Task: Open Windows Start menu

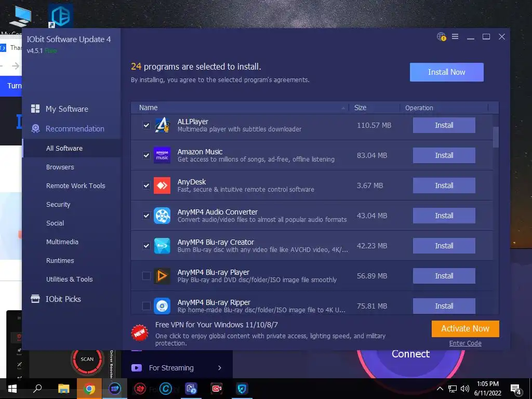Action: (12, 389)
